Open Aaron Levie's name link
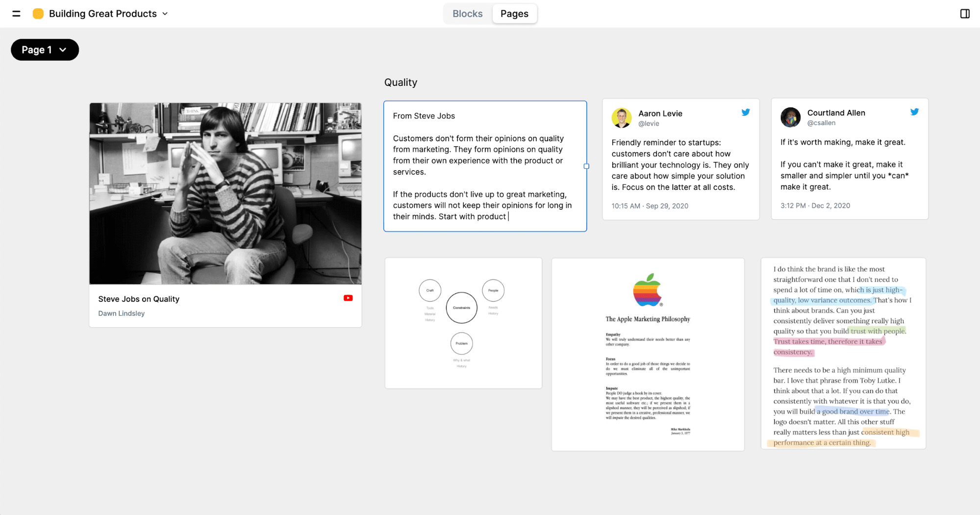The width and height of the screenshot is (980, 515). [660, 113]
